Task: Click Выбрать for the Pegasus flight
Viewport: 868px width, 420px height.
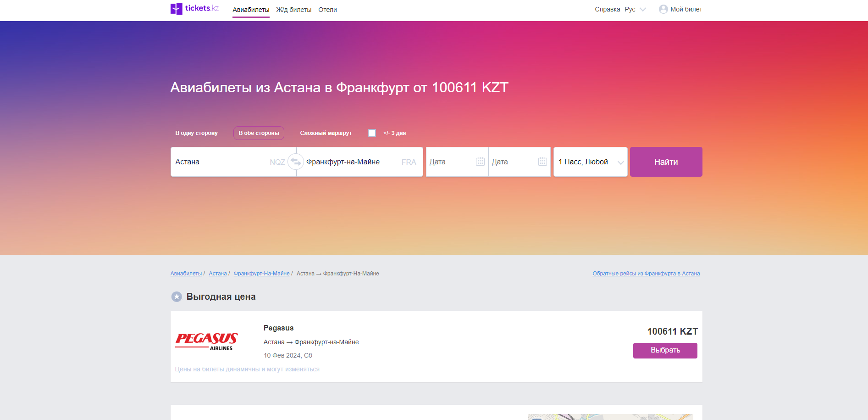Action: point(665,350)
